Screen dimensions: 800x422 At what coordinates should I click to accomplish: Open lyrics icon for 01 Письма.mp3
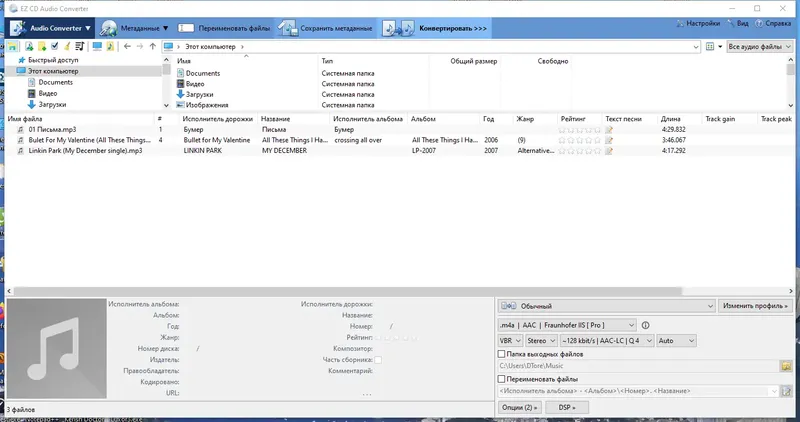click(609, 130)
